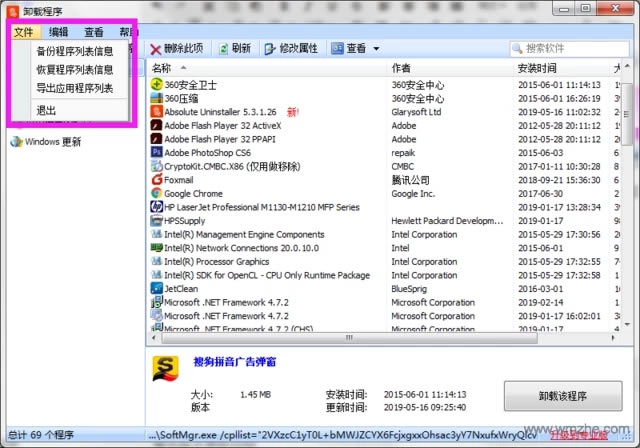Click Adobe Flash Player 32 ActiveX icon
The image size is (640, 448).
(157, 125)
